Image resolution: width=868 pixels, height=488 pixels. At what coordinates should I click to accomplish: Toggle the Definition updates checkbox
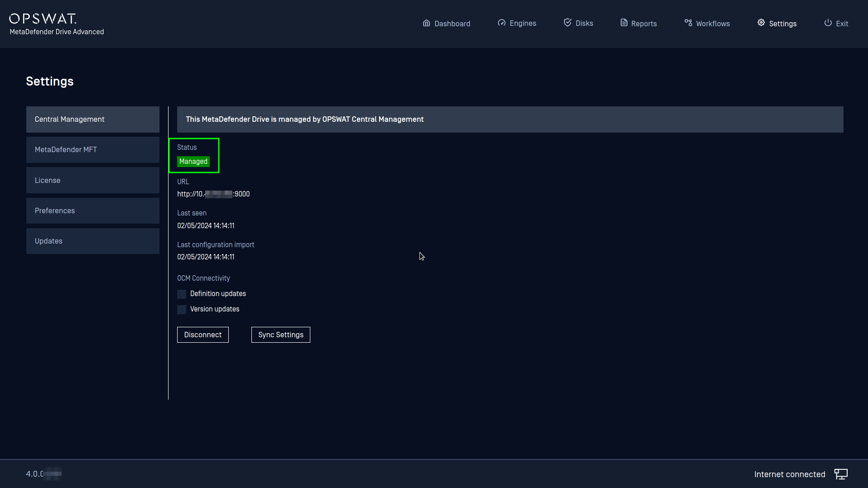[182, 294]
